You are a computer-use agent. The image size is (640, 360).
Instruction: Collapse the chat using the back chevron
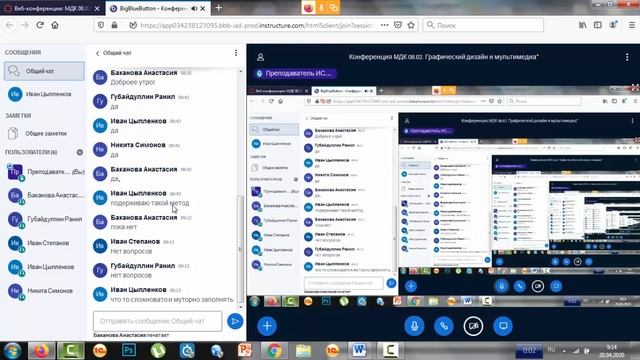pos(97,53)
